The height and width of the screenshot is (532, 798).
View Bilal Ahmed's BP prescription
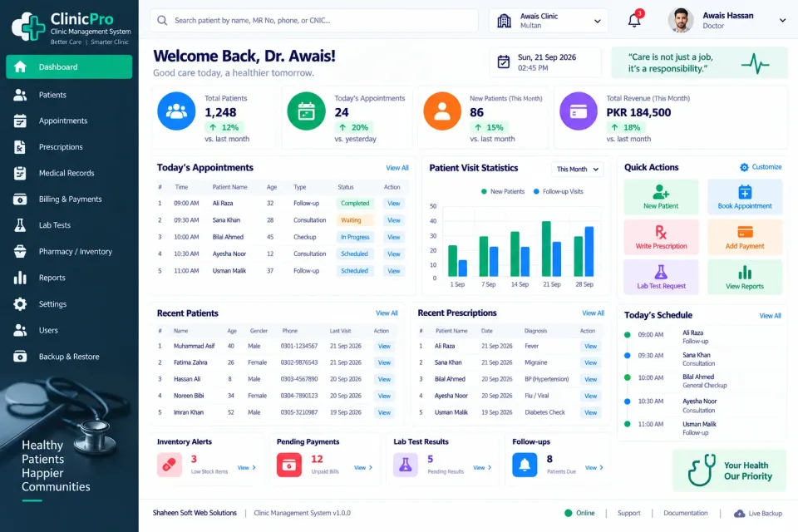(x=590, y=379)
